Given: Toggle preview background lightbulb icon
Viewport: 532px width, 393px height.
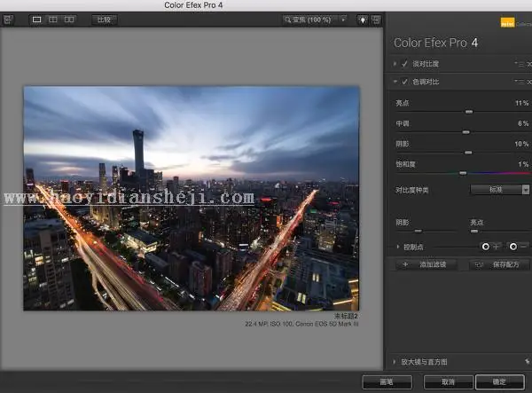Looking at the screenshot, I should coord(363,20).
